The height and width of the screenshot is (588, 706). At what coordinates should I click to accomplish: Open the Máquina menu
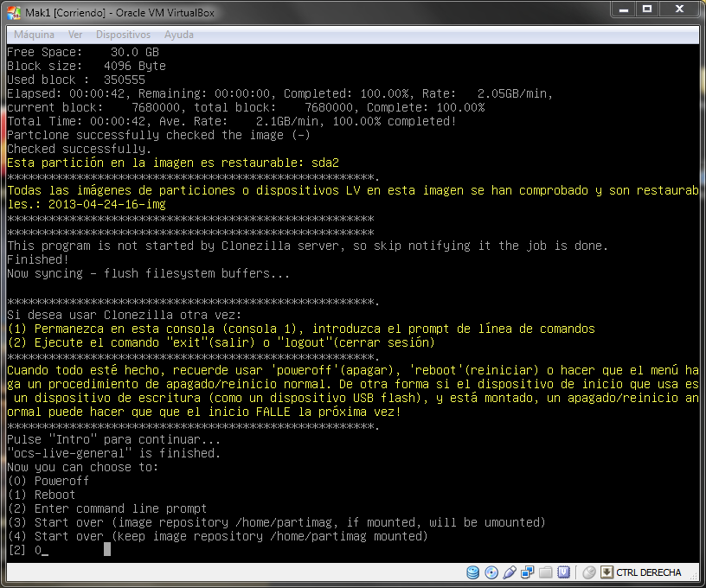34,35
